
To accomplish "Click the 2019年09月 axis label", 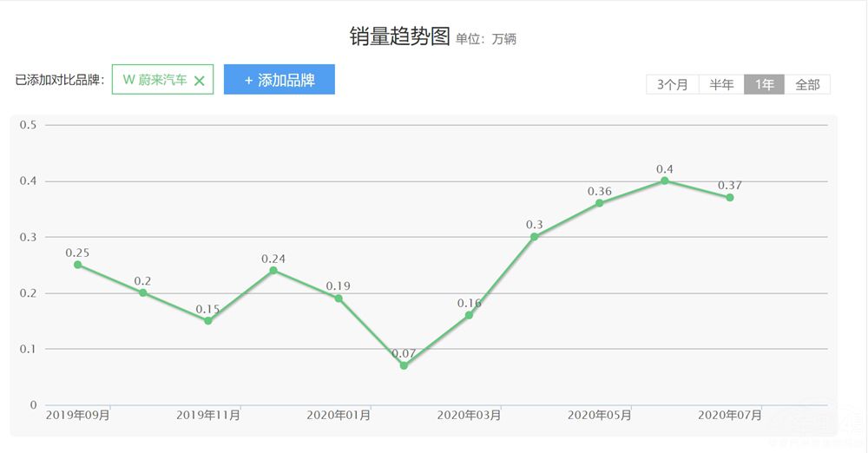I will (x=77, y=415).
